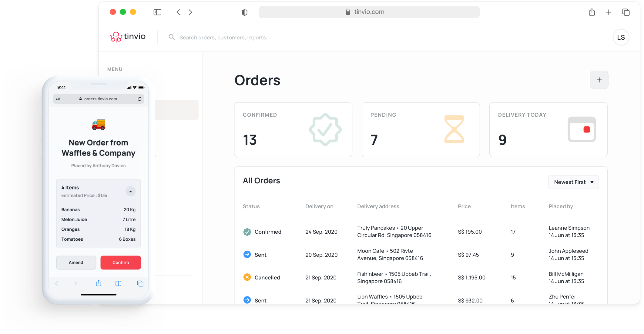
Task: Click the phone browser forward arrow
Action: click(75, 284)
